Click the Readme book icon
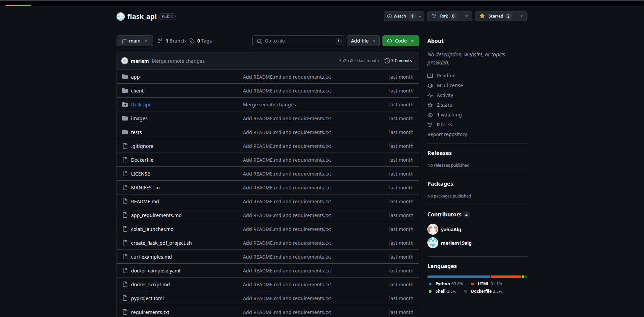 (x=431, y=75)
